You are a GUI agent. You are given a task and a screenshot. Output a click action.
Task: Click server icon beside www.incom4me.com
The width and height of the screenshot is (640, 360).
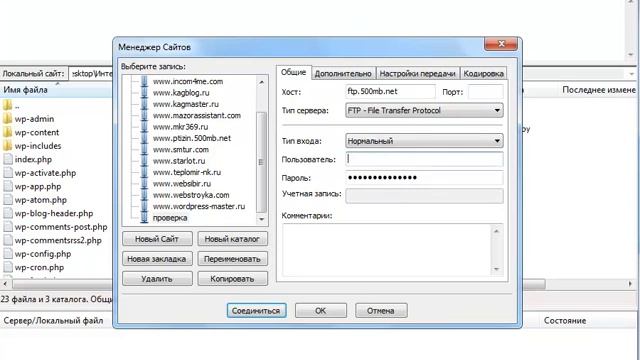pyautogui.click(x=144, y=81)
